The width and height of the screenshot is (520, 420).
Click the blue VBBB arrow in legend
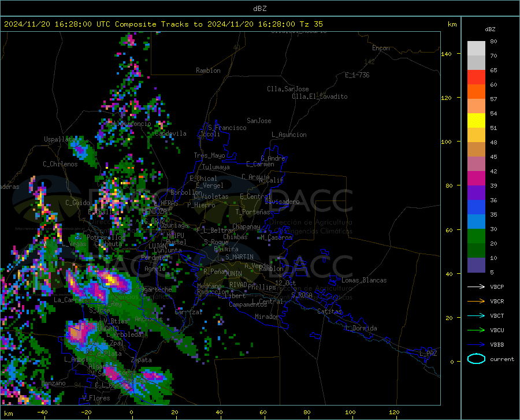pos(476,345)
